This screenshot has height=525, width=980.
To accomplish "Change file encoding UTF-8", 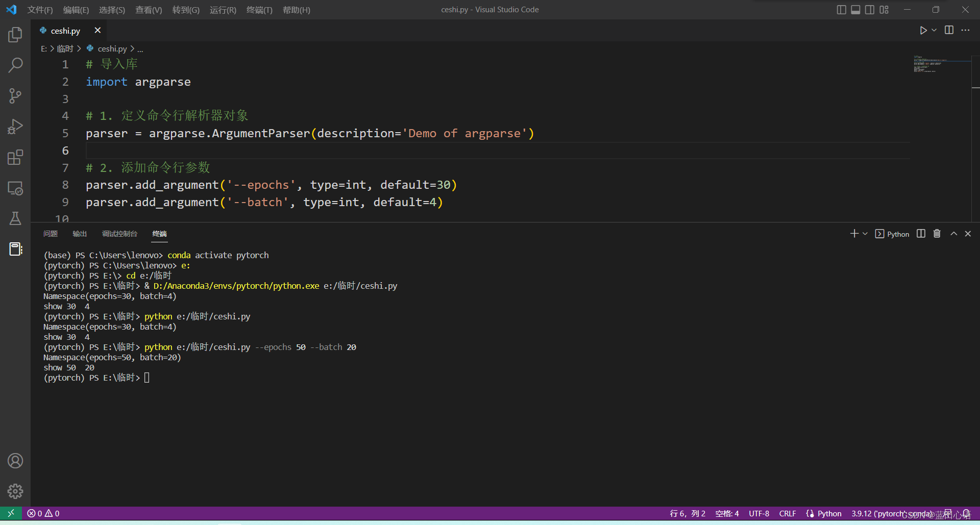I will (759, 514).
